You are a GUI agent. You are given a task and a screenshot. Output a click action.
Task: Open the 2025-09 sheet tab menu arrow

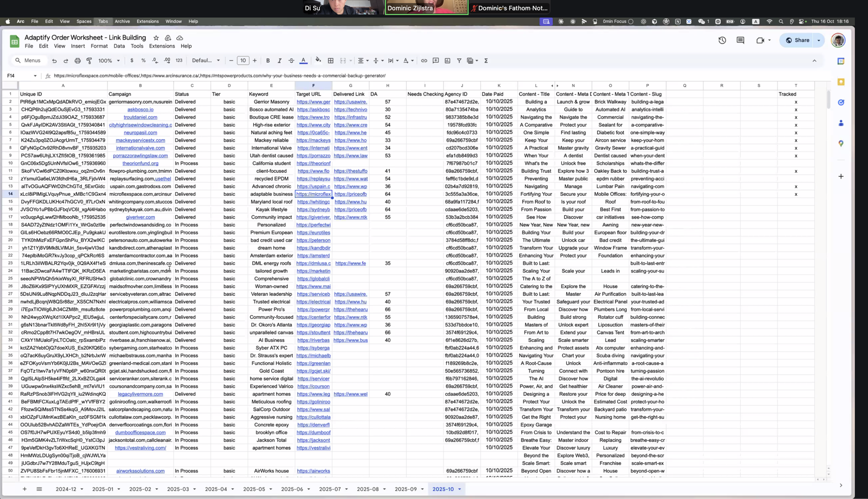(422, 489)
